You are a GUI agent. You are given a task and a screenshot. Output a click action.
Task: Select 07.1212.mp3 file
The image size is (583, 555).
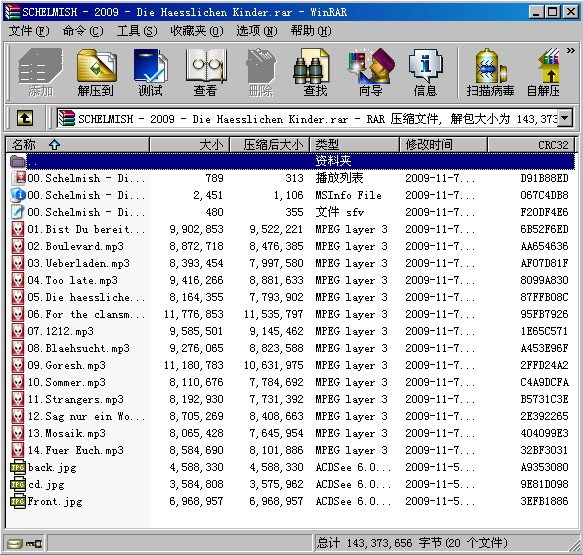tap(61, 331)
